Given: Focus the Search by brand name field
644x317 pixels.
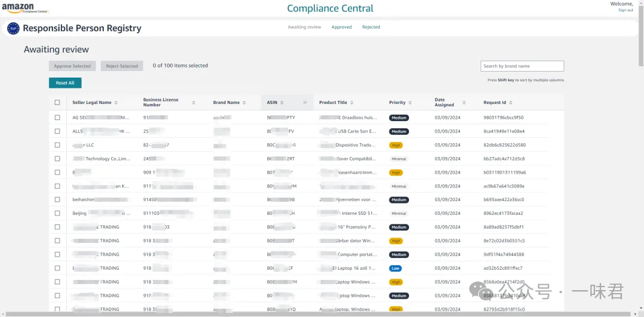Looking at the screenshot, I should [522, 66].
